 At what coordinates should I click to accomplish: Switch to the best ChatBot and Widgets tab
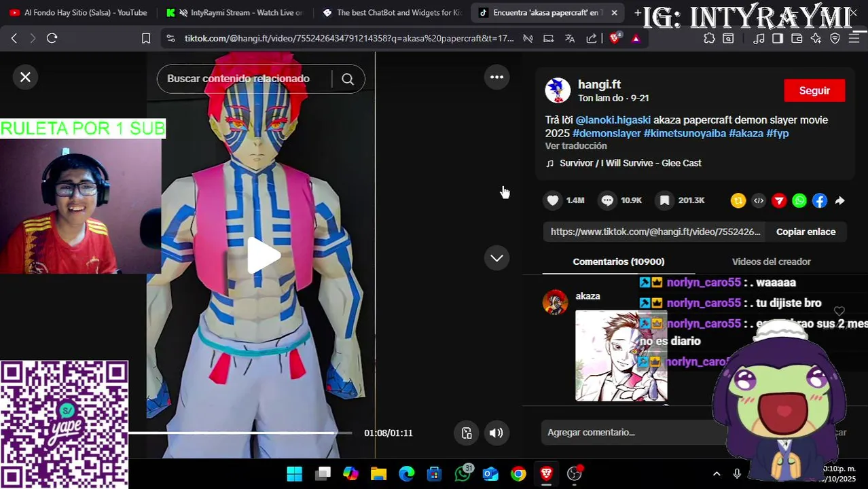coord(392,12)
